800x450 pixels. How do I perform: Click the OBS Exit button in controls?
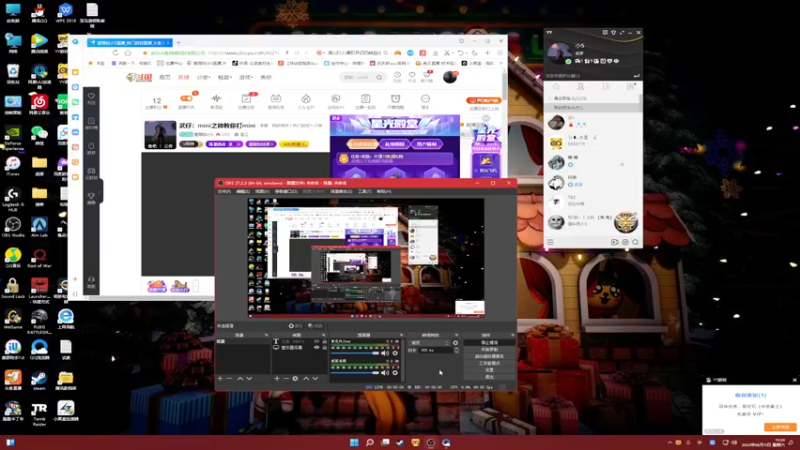[x=489, y=377]
